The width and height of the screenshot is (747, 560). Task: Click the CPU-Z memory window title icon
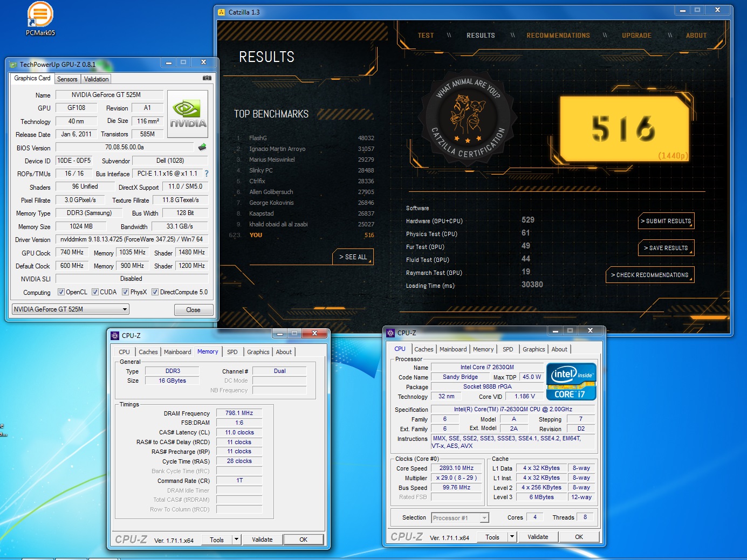[115, 335]
